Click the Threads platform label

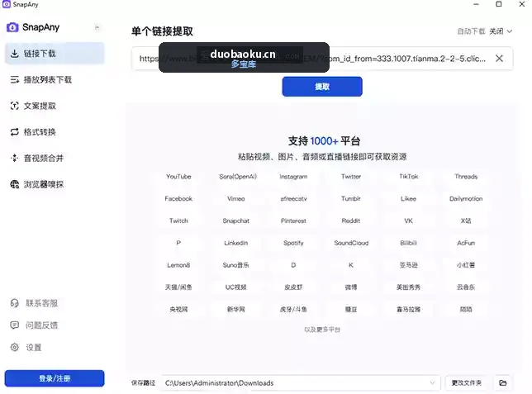pos(466,177)
